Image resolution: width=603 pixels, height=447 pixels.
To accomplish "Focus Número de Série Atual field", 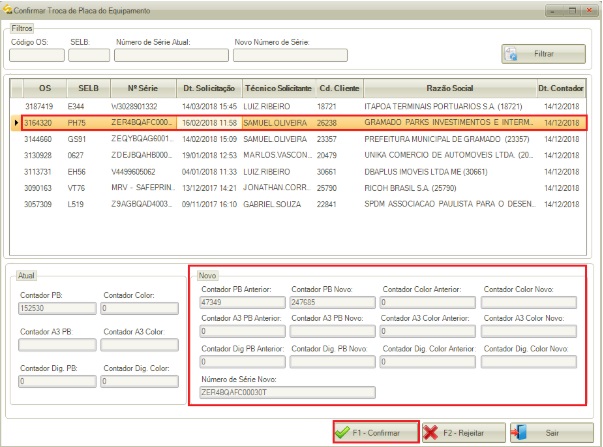I will click(x=172, y=55).
